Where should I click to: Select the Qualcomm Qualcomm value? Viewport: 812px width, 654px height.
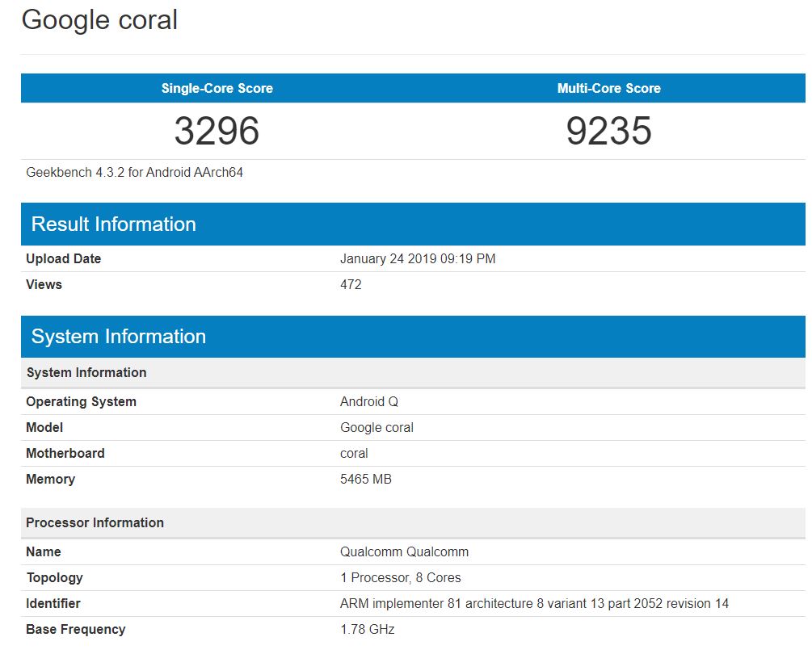click(x=405, y=551)
